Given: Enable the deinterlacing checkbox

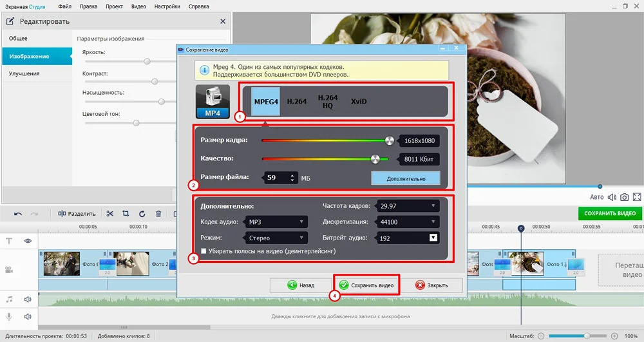Looking at the screenshot, I should point(204,251).
